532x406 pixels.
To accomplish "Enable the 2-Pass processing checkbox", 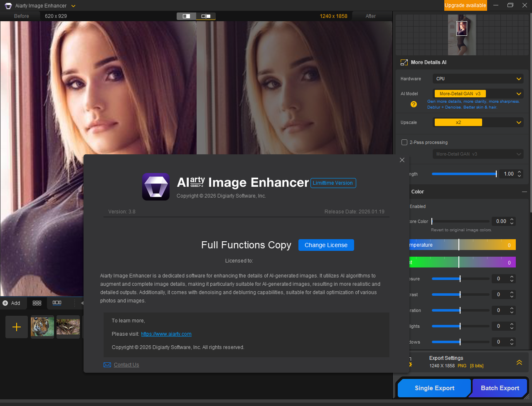I will click(404, 142).
